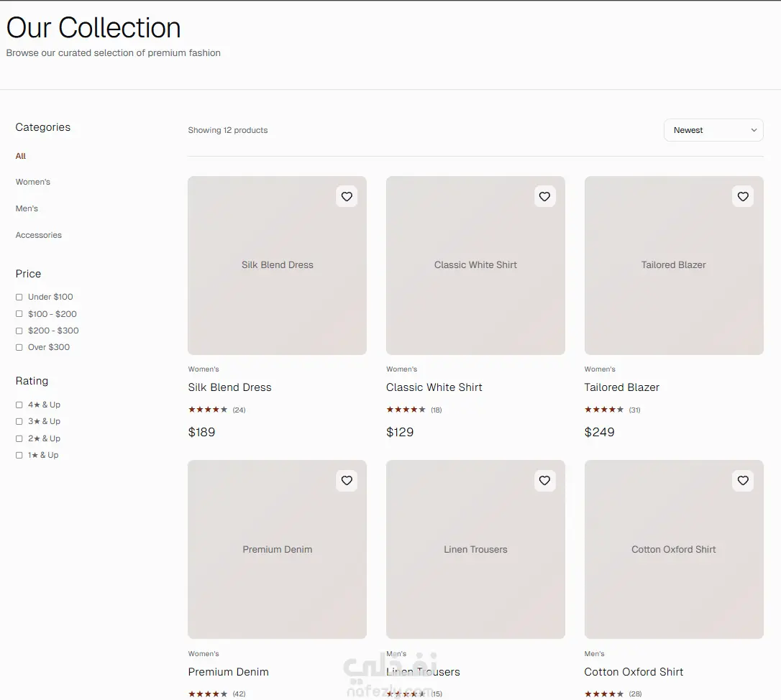Open Cotton Oxford Shirt product title
The width and height of the screenshot is (781, 700).
click(634, 672)
